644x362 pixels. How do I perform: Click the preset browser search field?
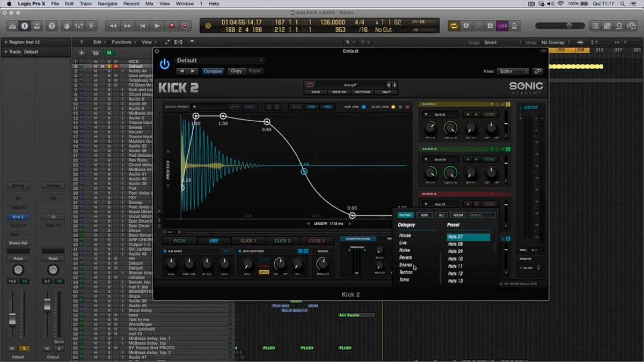pos(482,215)
